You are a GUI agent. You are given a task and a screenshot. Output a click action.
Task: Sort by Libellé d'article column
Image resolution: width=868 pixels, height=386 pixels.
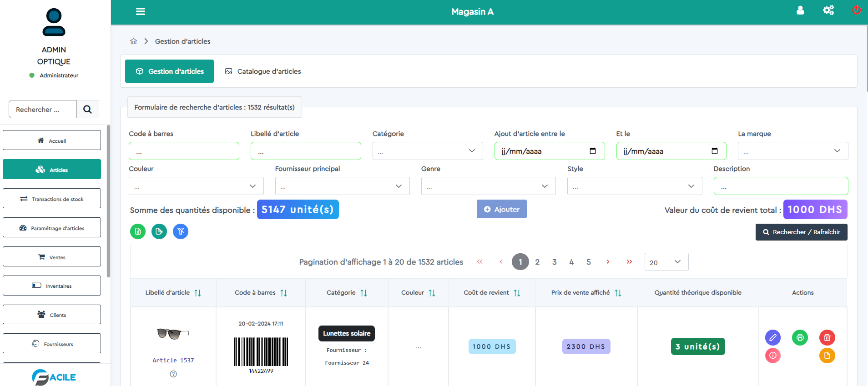click(x=197, y=293)
